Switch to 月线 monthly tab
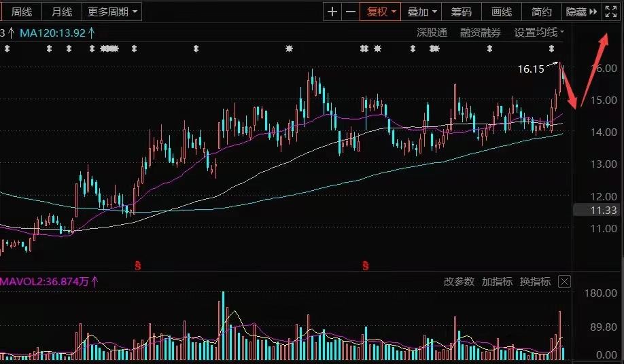The width and height of the screenshot is (624, 364). click(62, 12)
